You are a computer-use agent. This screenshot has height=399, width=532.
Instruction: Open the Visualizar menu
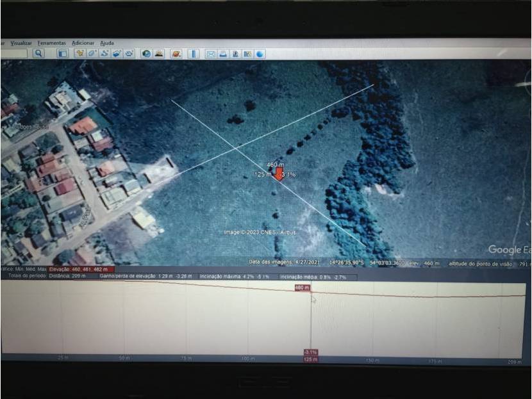point(21,43)
